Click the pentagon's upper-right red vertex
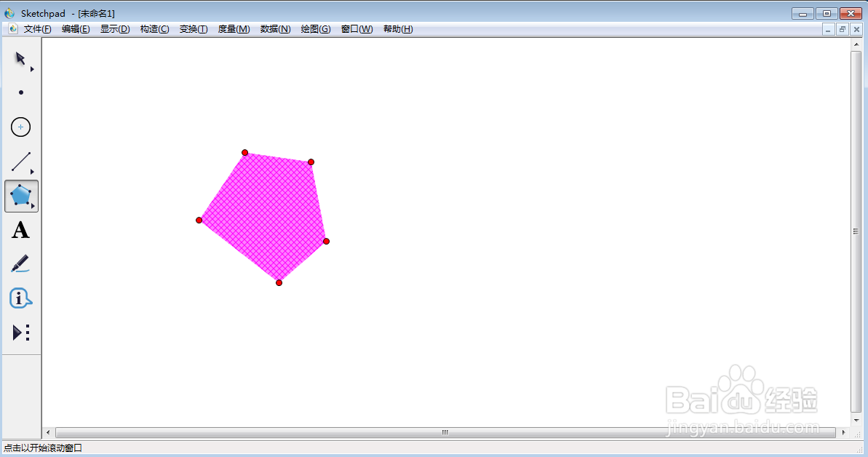 (x=311, y=162)
